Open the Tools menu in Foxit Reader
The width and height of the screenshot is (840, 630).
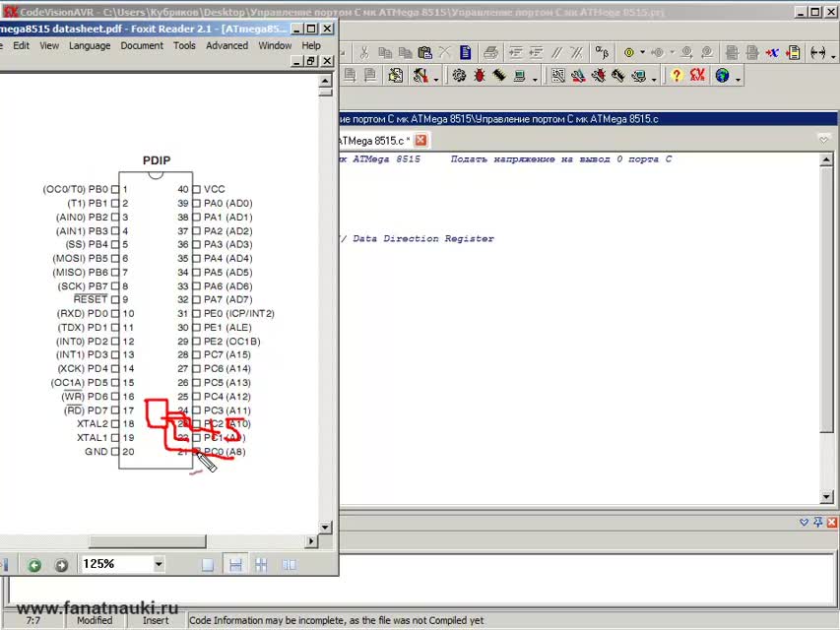184,45
